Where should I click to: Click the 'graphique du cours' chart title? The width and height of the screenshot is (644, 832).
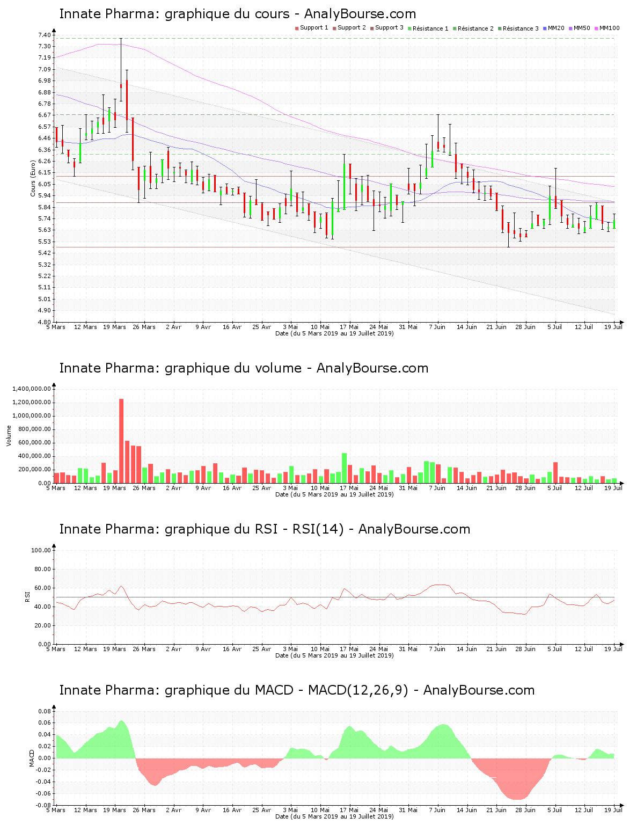238,14
